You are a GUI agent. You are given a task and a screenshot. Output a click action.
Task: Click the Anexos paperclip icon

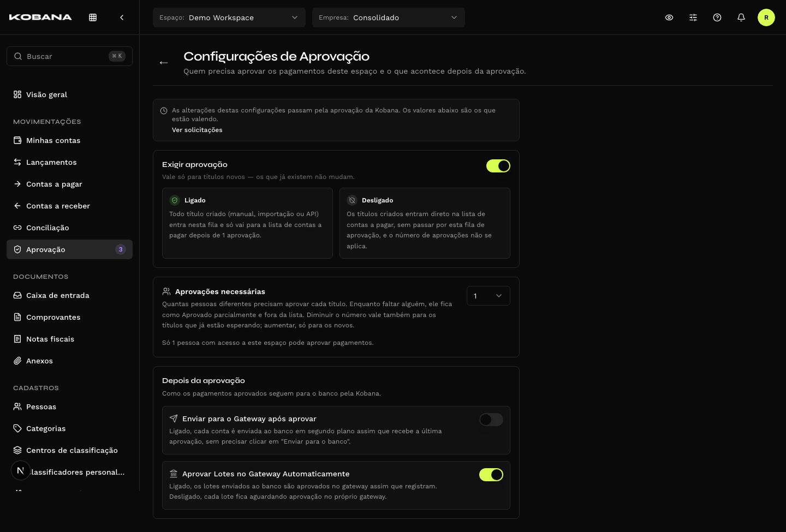[x=17, y=361]
